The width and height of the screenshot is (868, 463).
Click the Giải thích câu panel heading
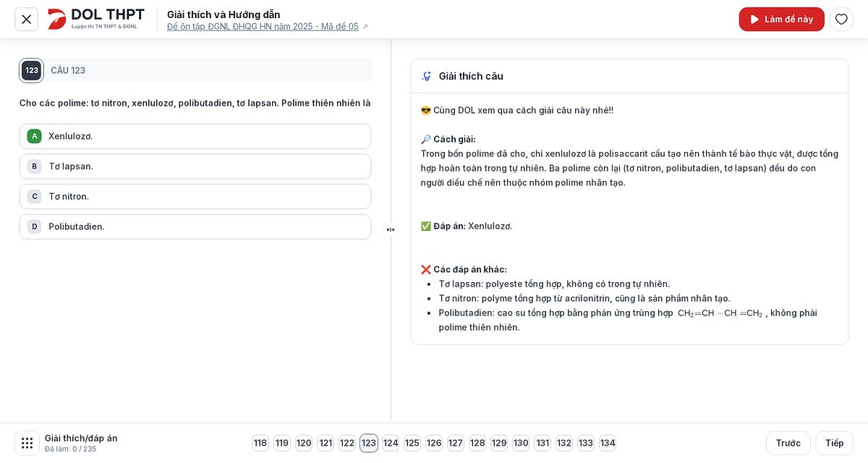tap(471, 76)
